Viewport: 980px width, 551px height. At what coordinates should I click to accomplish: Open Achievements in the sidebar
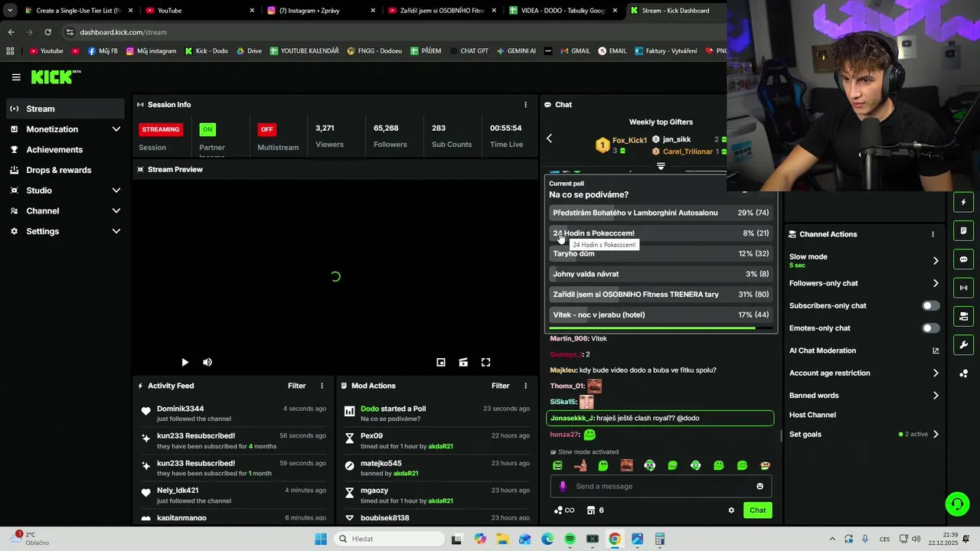click(x=64, y=150)
